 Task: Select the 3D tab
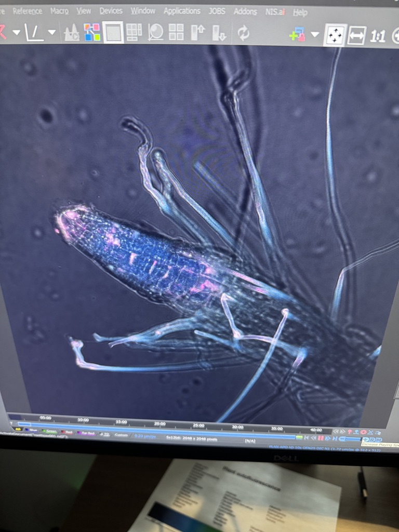(105, 434)
